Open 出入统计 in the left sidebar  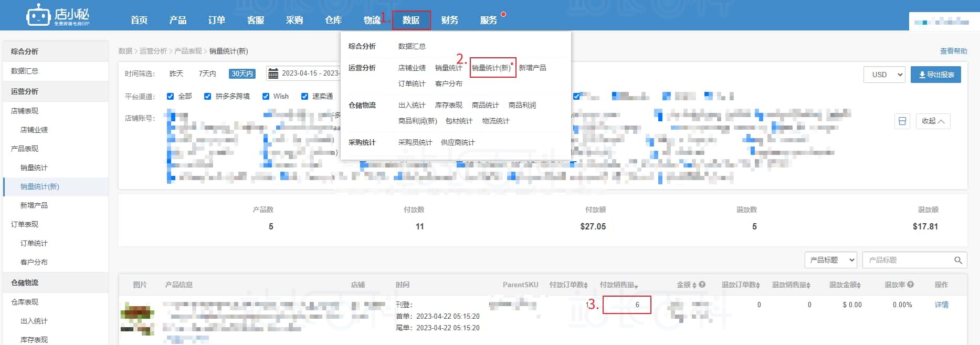[x=34, y=321]
